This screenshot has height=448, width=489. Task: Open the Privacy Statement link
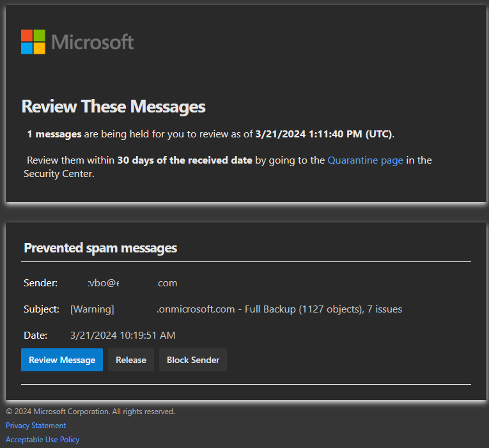36,426
